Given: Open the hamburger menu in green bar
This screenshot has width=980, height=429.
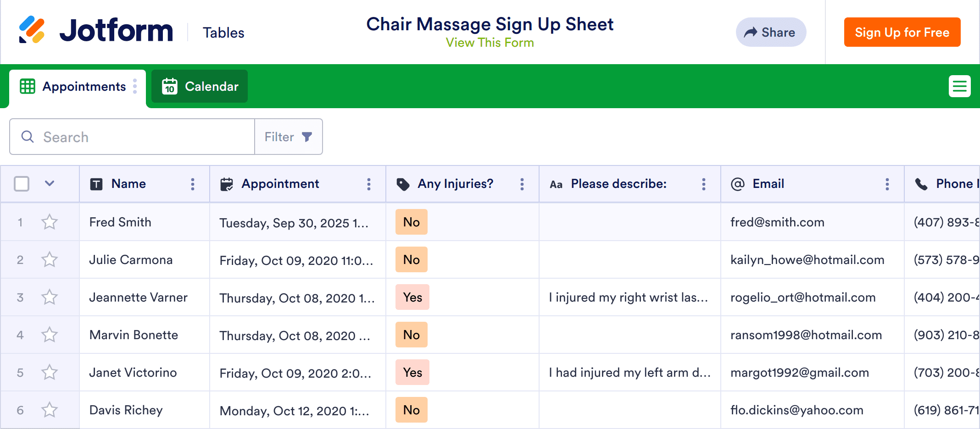Looking at the screenshot, I should (x=959, y=86).
